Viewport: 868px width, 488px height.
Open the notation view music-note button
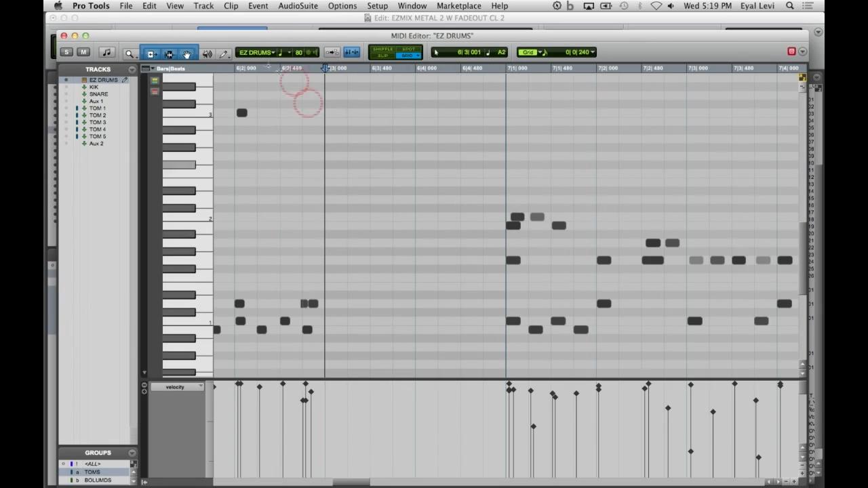tap(106, 52)
